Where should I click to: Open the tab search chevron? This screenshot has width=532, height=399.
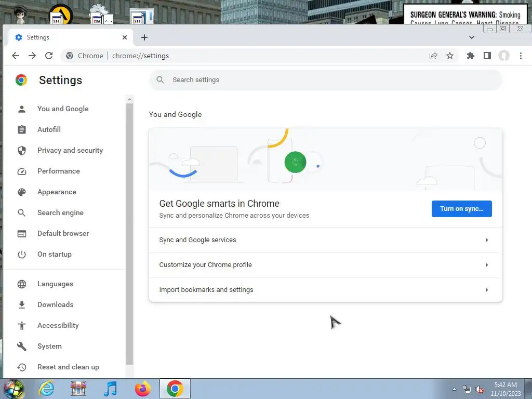472,37
